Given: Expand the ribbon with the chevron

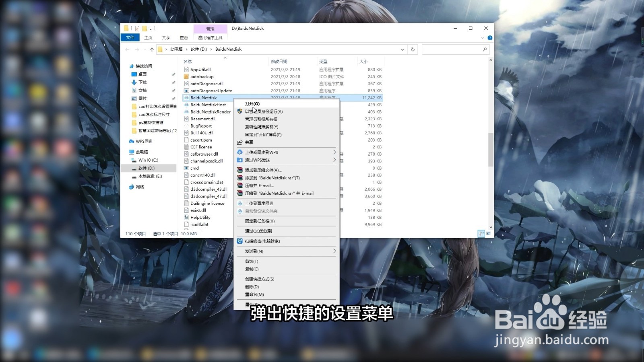Looking at the screenshot, I should click(x=483, y=38).
